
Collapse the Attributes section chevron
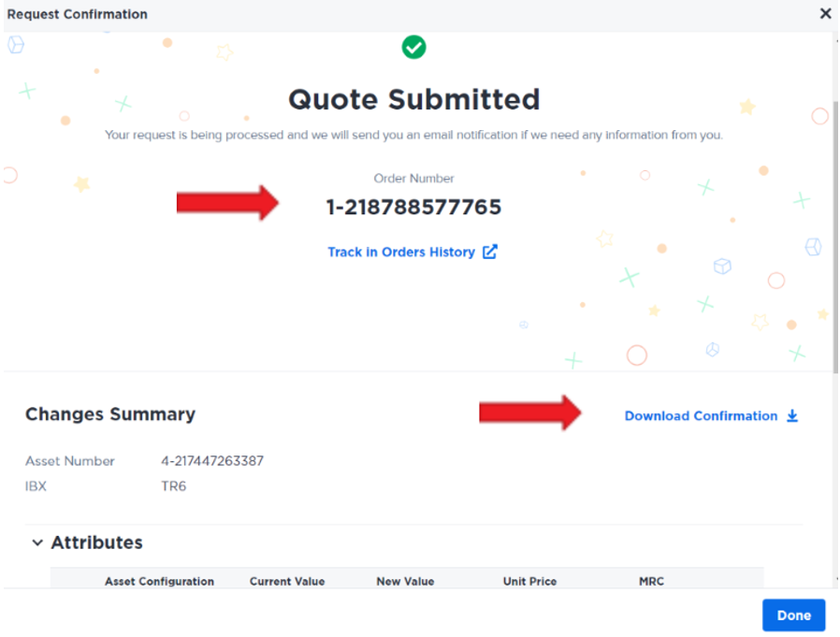(37, 543)
